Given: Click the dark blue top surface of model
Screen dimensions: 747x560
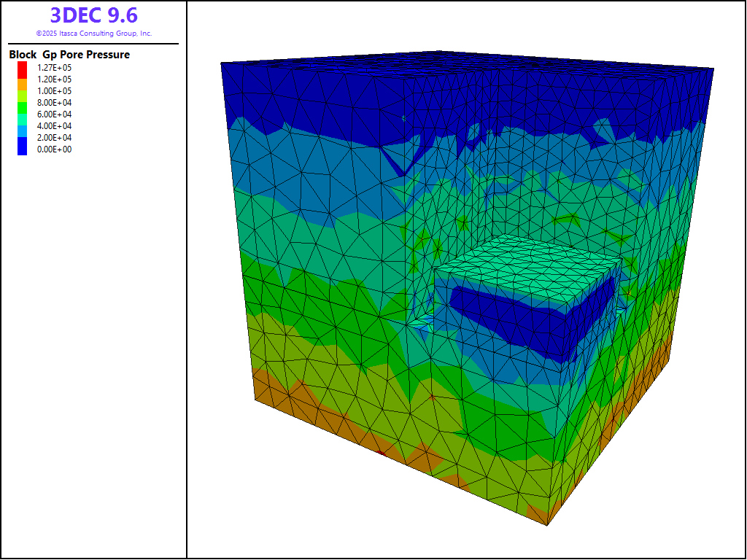Looking at the screenshot, I should click(x=467, y=80).
